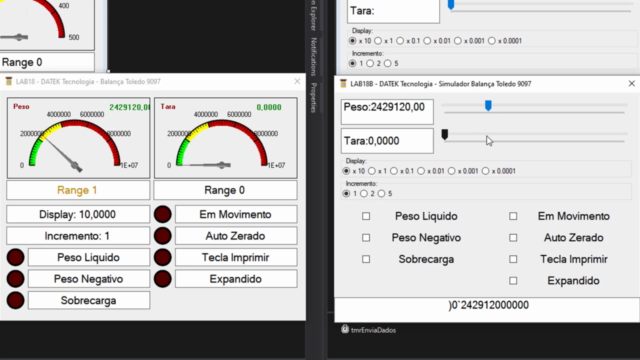
Task: Close the LAB18B Simulador window
Action: point(631,84)
